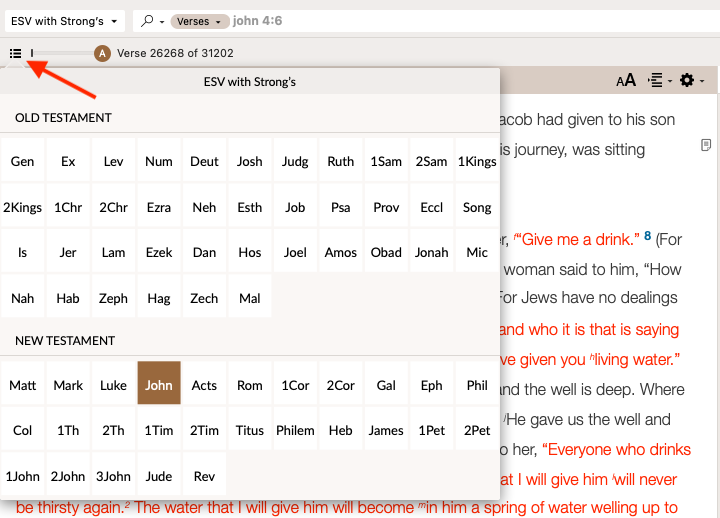
Task: Open the paragraph layout options icon
Action: click(656, 81)
